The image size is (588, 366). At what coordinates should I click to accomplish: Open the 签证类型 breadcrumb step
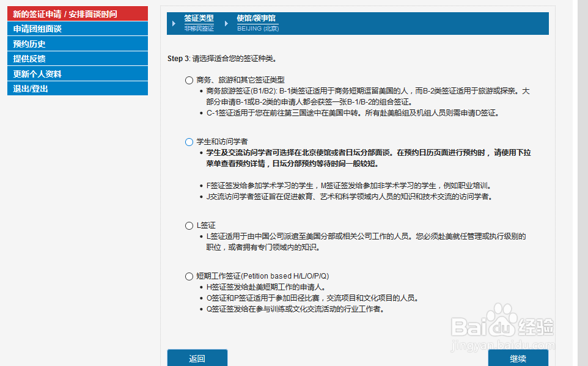(x=200, y=19)
